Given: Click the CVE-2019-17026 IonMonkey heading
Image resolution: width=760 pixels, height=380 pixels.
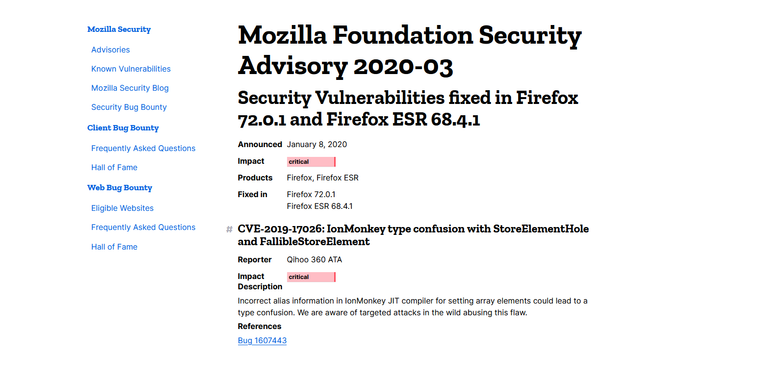Looking at the screenshot, I should click(413, 235).
